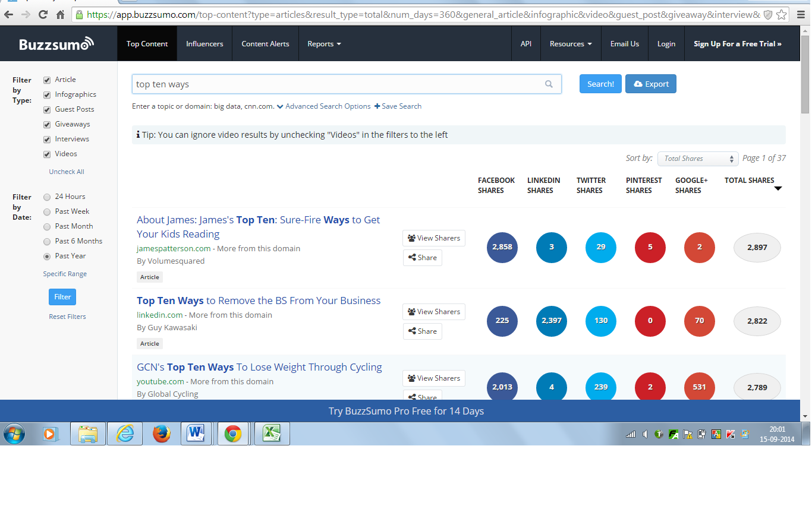Bookmark this page with the star icon

coord(782,14)
